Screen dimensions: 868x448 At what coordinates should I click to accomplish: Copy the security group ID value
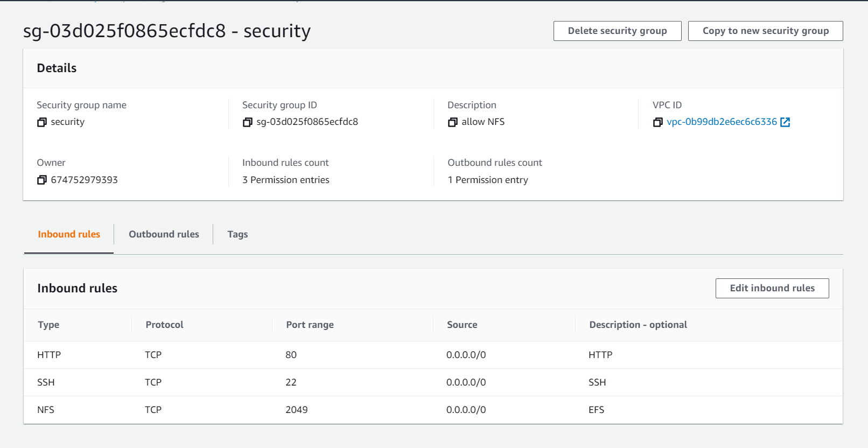coord(248,122)
